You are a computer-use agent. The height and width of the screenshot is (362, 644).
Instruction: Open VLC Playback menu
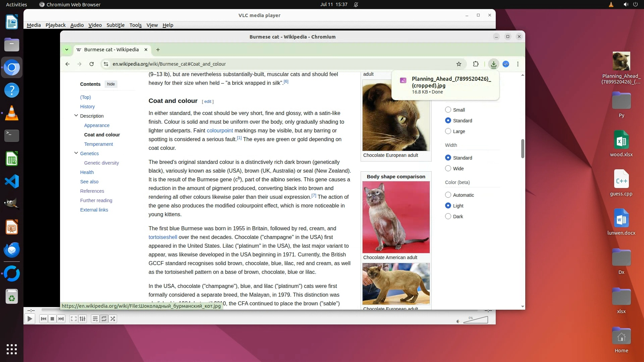pyautogui.click(x=55, y=25)
